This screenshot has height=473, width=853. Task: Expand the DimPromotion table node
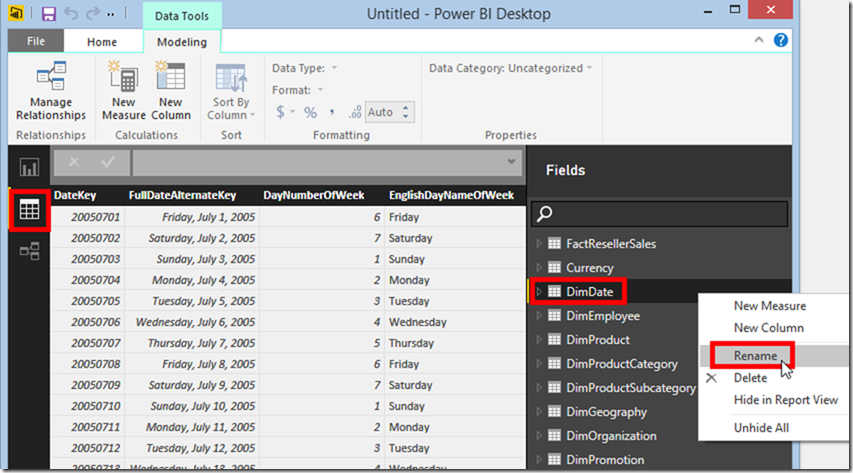click(x=539, y=459)
